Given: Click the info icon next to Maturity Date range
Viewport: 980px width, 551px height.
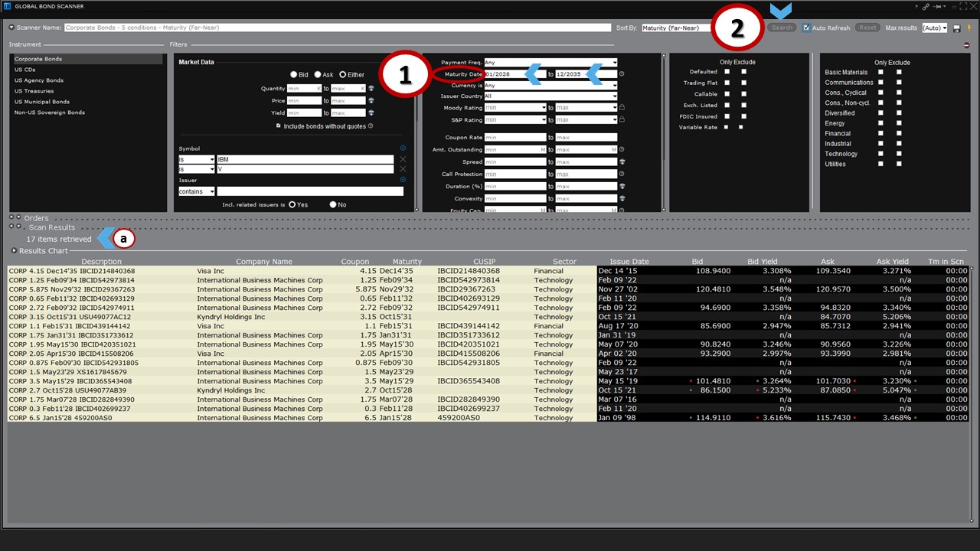Looking at the screenshot, I should (x=622, y=74).
